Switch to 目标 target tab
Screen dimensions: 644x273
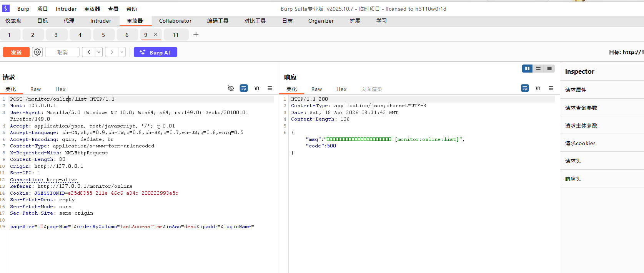(43, 21)
